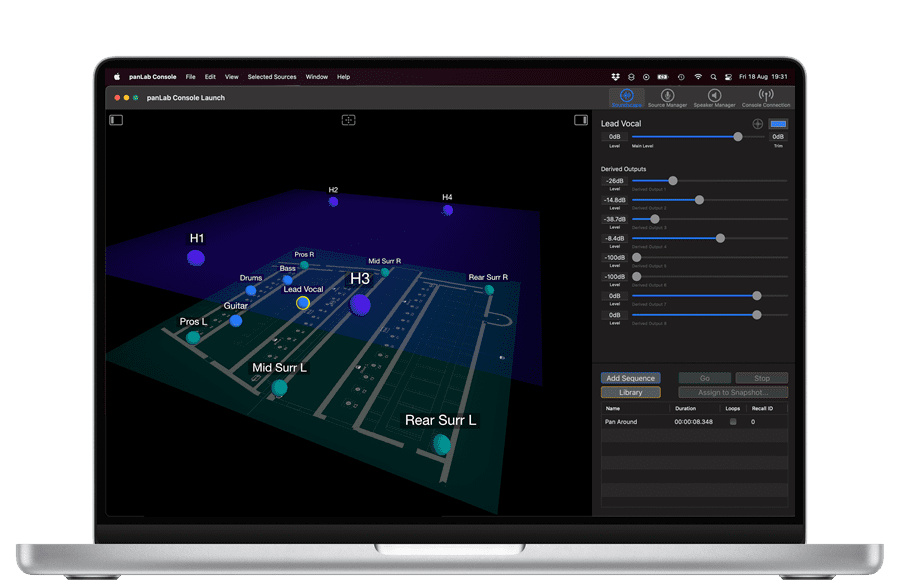
Task: Click the Derived Output 5 slider handle
Action: pyautogui.click(x=637, y=257)
